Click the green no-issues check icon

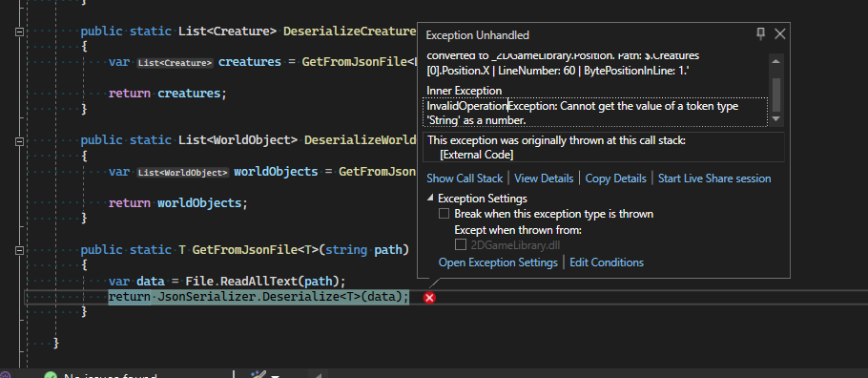[50, 375]
